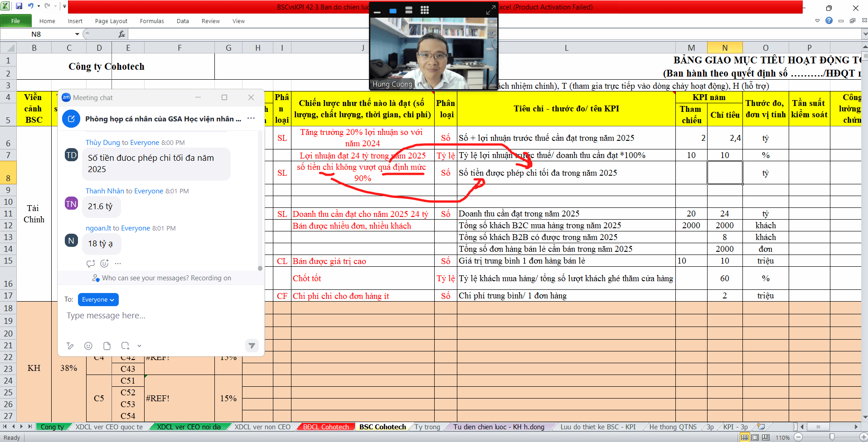868x442 pixels.
Task: Click the Select All corner triangle
Action: [8, 48]
